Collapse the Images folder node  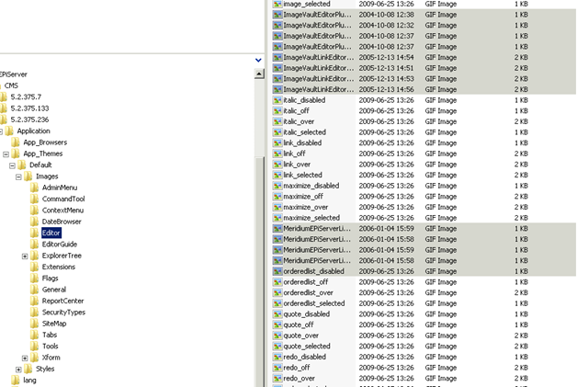click(17, 176)
